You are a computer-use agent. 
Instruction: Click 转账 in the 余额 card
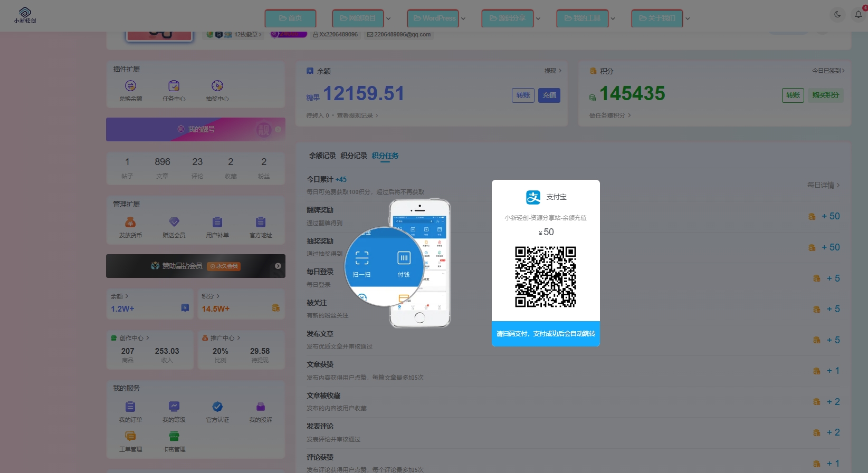(x=523, y=95)
